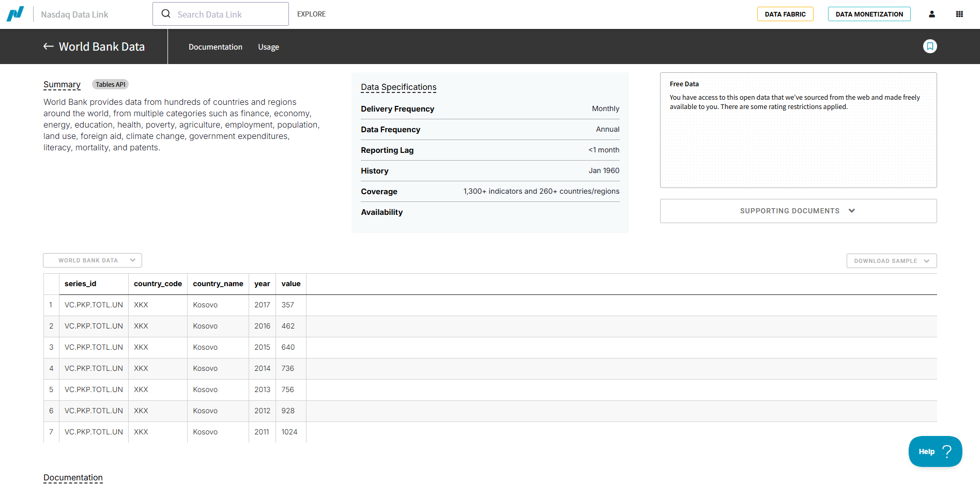Bookmark this dataset with the bookmark icon
The image size is (980, 484).
930,46
